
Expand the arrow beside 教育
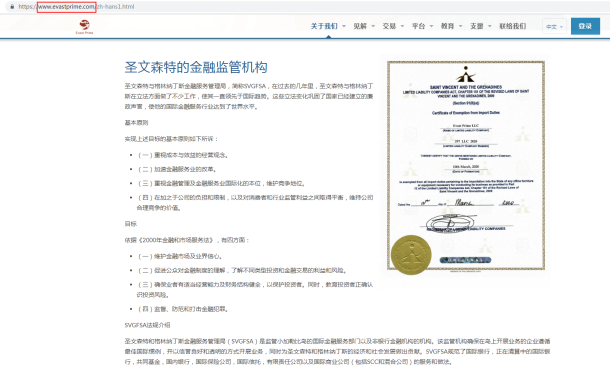click(461, 26)
